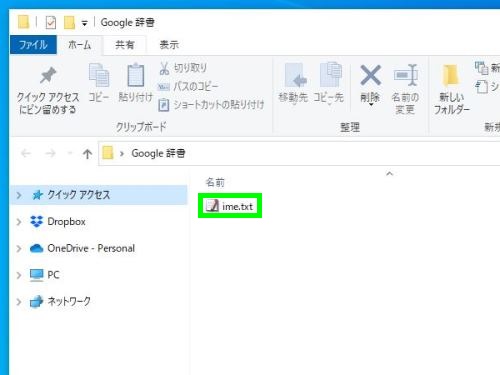The width and height of the screenshot is (500, 375).
Task: Open the Move to menu
Action: pyautogui.click(x=293, y=84)
